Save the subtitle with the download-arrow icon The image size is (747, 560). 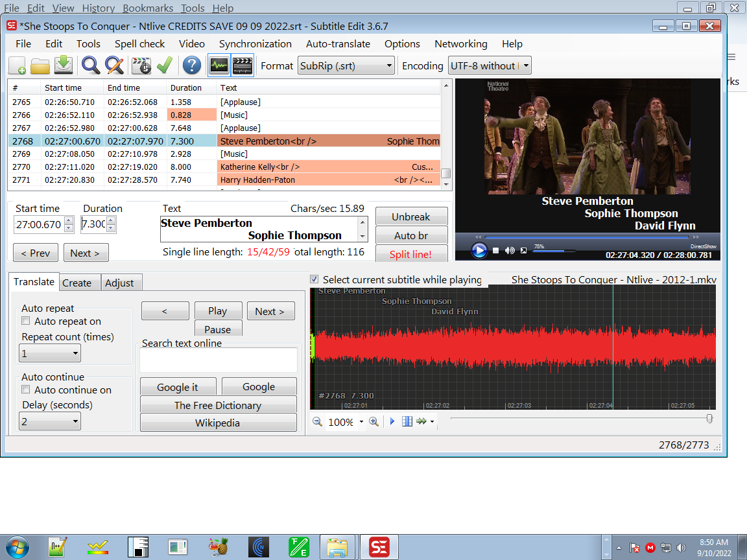point(64,65)
